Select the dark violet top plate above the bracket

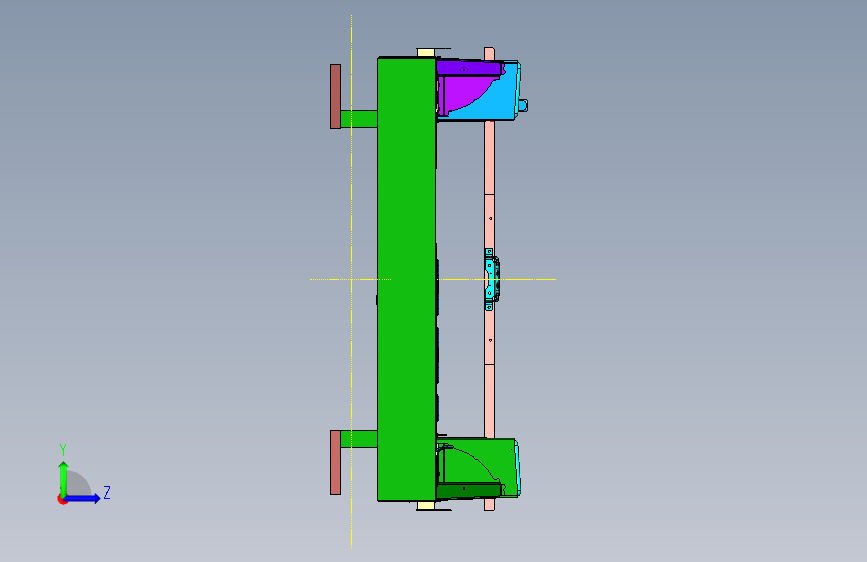point(469,69)
